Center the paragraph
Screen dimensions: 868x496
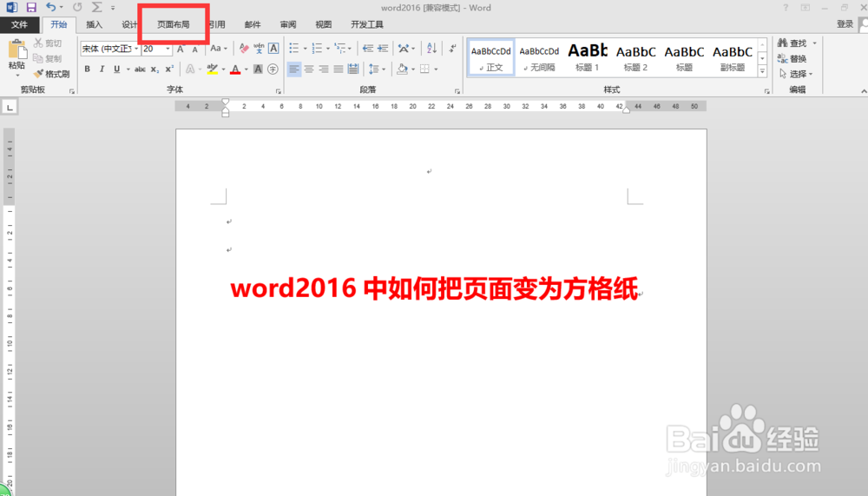pos(309,69)
